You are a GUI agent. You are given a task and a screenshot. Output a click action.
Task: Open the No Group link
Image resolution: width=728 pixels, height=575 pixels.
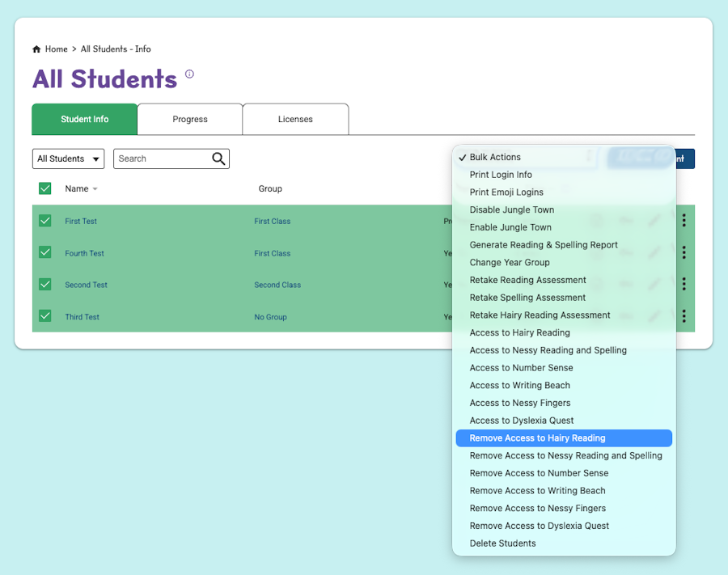[x=270, y=317]
